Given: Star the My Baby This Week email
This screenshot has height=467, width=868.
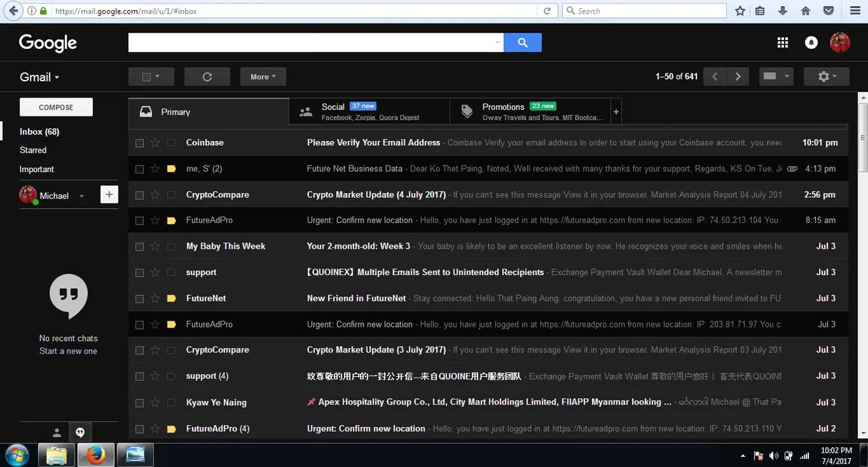Looking at the screenshot, I should (155, 247).
